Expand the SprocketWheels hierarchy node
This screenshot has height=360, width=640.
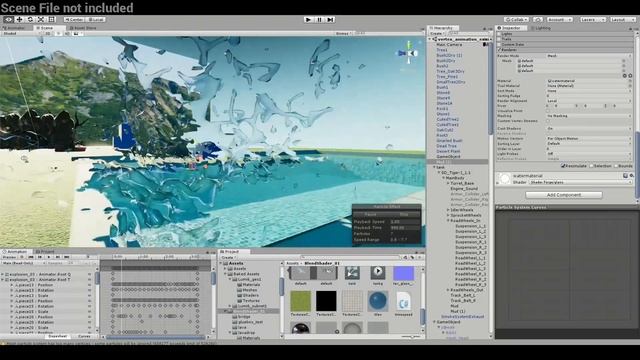pyautogui.click(x=448, y=215)
